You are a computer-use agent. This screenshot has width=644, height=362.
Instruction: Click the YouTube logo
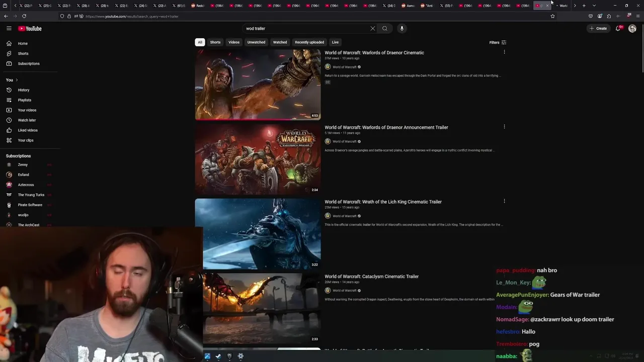[x=30, y=29]
